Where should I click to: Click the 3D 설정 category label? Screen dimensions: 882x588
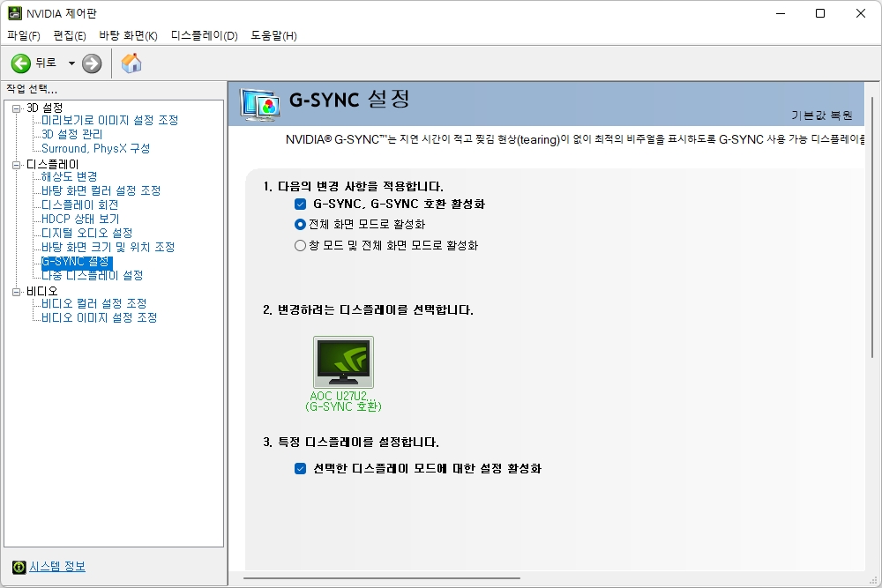[x=44, y=108]
